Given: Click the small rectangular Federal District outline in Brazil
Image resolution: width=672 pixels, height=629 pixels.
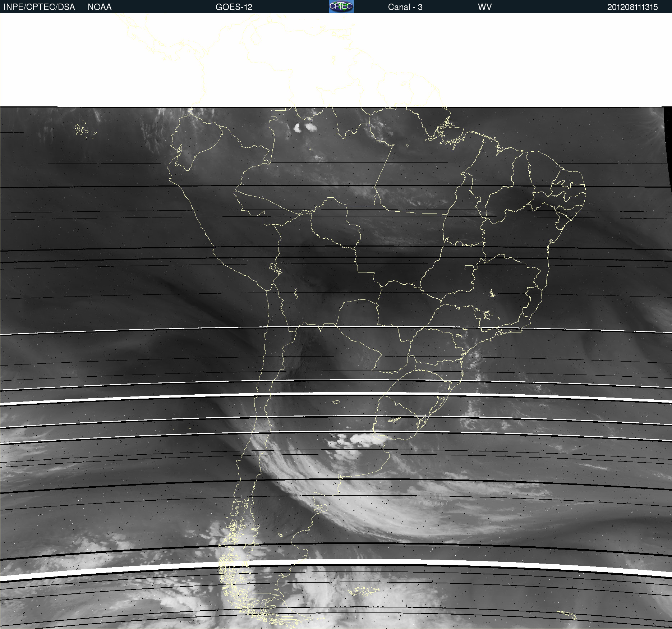Looking at the screenshot, I should pyautogui.click(x=469, y=267).
